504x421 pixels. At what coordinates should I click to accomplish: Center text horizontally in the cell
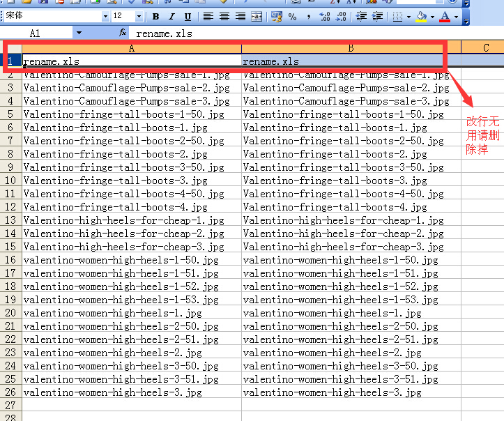[x=224, y=17]
